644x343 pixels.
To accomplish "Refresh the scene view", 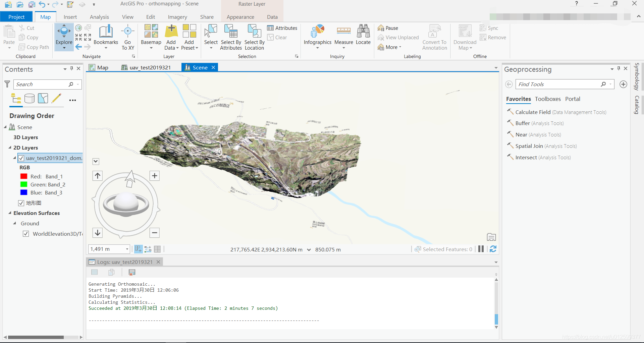I will [x=493, y=249].
